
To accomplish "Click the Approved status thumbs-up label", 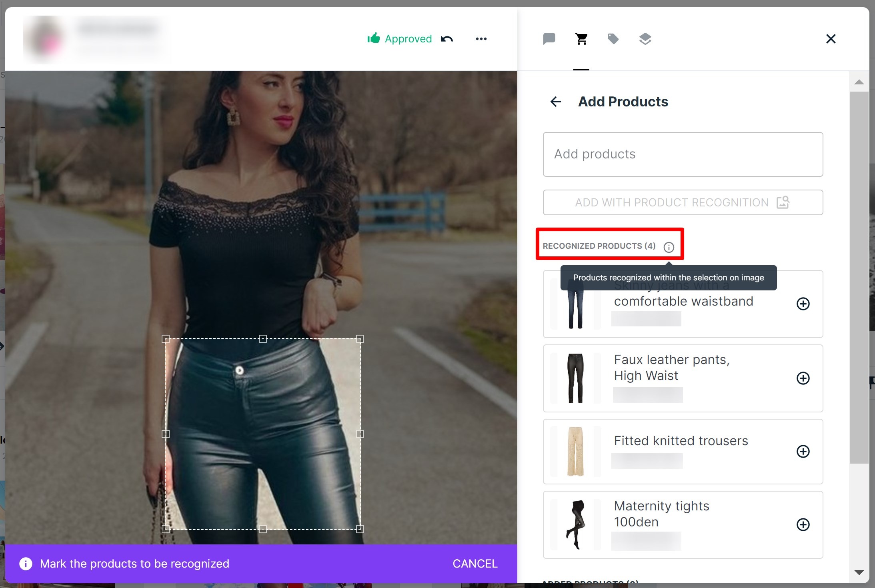I will click(400, 39).
